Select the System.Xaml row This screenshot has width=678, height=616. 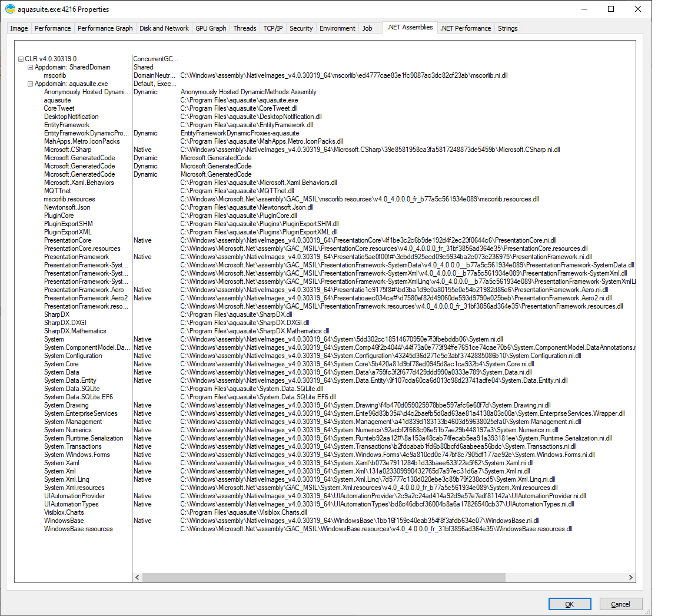pos(62,463)
